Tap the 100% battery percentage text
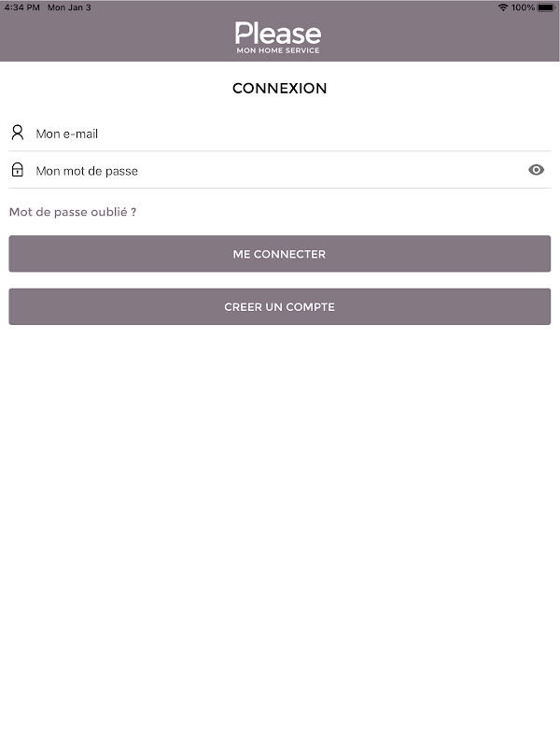Screen dimensions: 560x747 coord(523,7)
